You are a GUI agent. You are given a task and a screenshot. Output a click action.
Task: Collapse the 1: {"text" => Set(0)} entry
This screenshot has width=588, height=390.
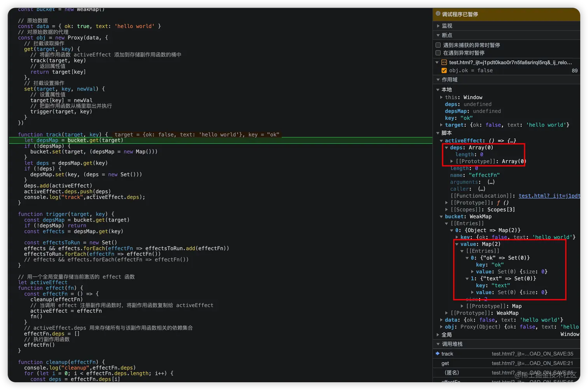click(467, 278)
